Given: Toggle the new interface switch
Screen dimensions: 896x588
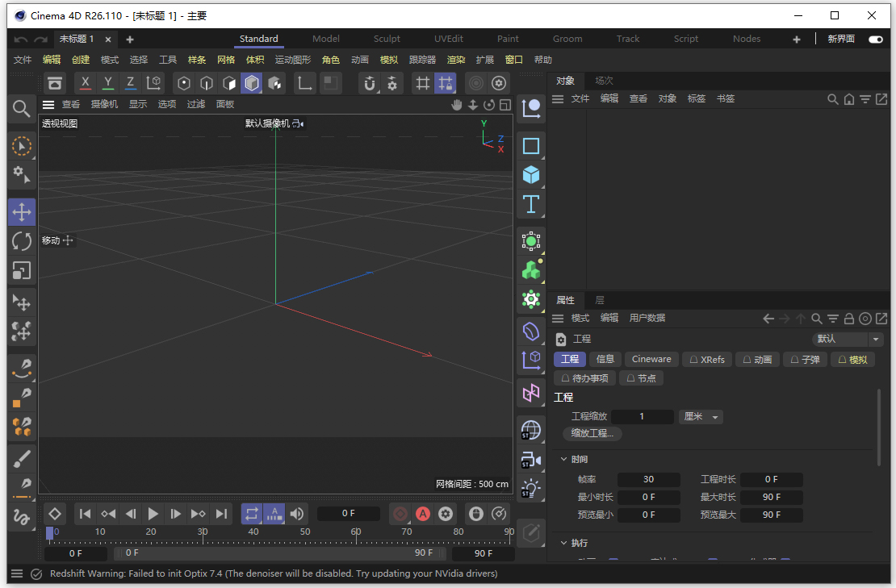Looking at the screenshot, I should coord(875,39).
